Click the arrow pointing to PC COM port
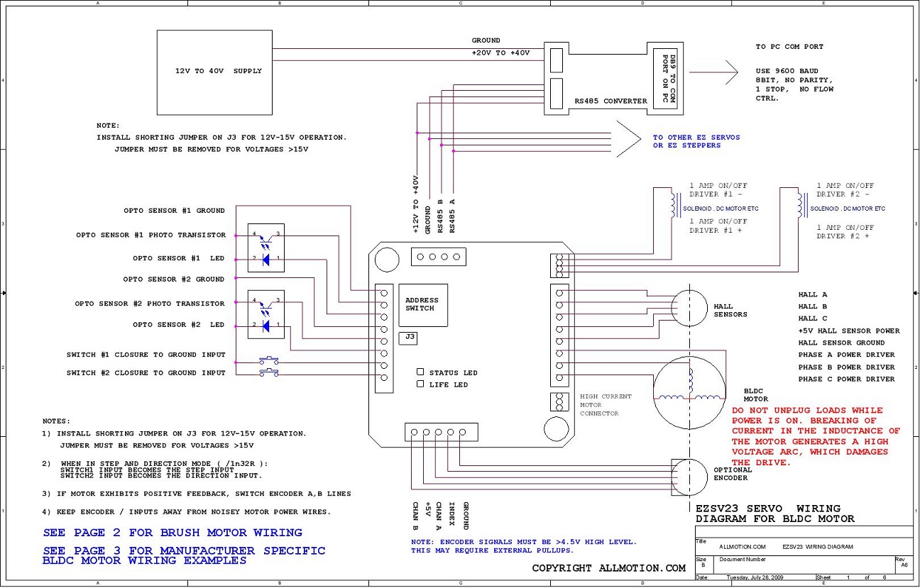The image size is (920, 588). (713, 72)
